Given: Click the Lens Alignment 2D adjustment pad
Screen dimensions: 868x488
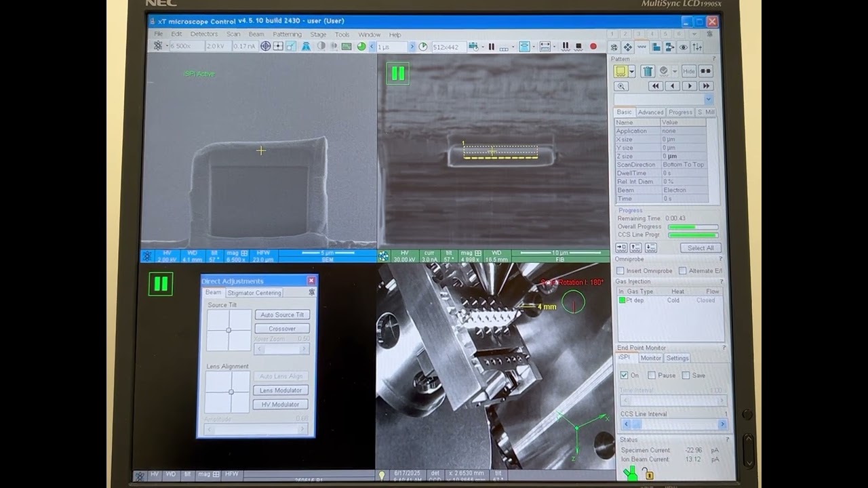Looking at the screenshot, I should pos(229,392).
